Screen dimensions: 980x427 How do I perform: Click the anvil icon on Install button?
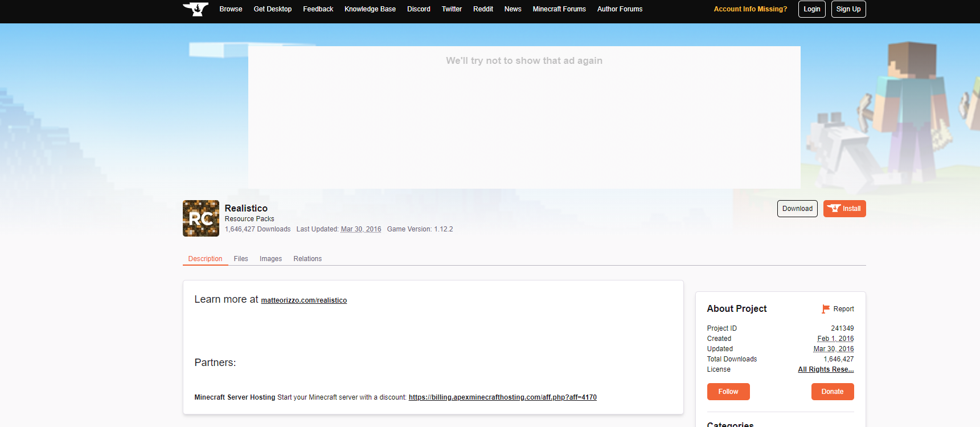click(834, 209)
